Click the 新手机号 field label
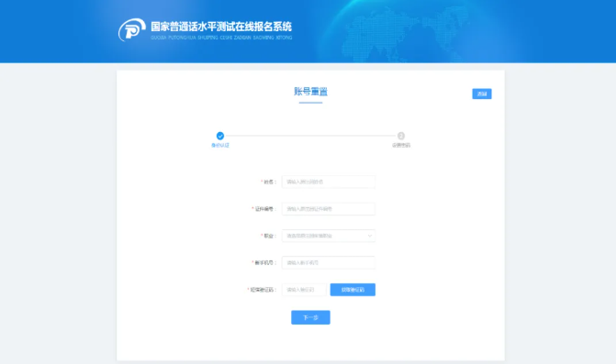Screen dimensions: 616x364 (264, 262)
